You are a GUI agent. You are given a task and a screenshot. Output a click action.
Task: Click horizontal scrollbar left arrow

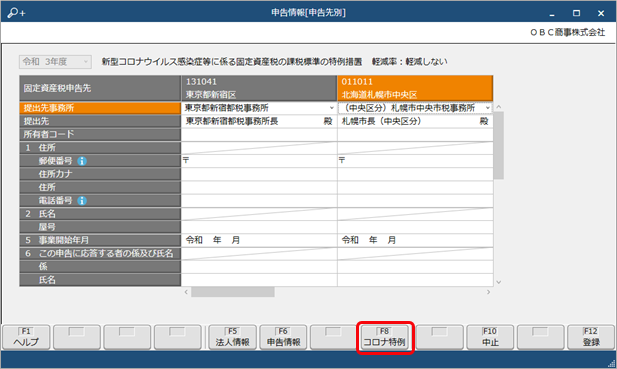[186, 292]
